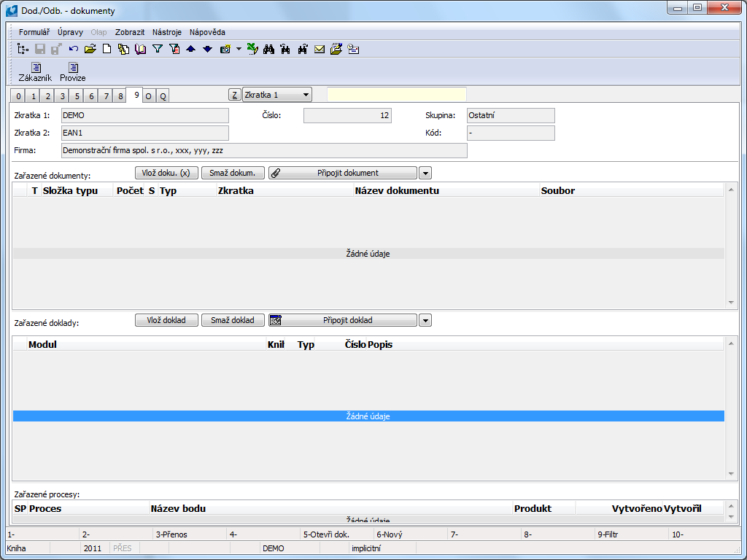The height and width of the screenshot is (560, 747).
Task: Open the Nástroje menu
Action: 167,32
